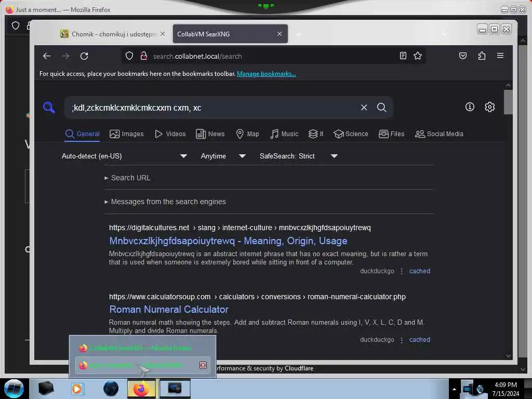
Task: Open Mnbvcxzlkjhgfdsapoiuytrewq Meaning, Origin, Usage result
Action: pyautogui.click(x=228, y=241)
